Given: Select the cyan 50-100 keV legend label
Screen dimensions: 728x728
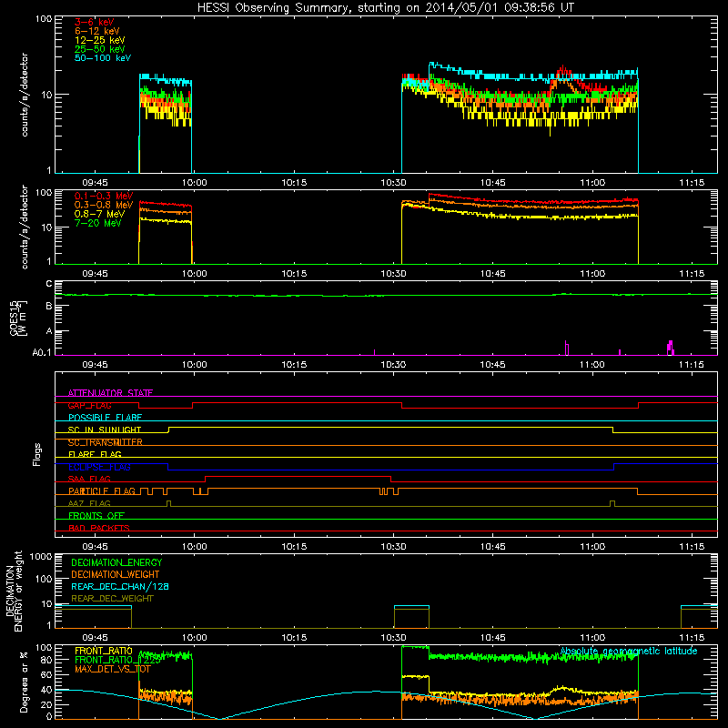Looking at the screenshot, I should [x=103, y=58].
